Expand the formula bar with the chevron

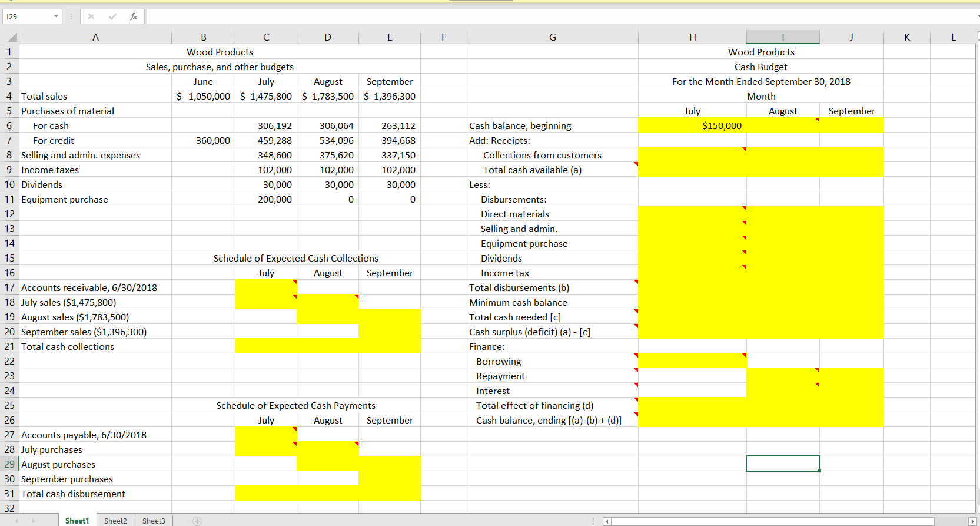(977, 16)
